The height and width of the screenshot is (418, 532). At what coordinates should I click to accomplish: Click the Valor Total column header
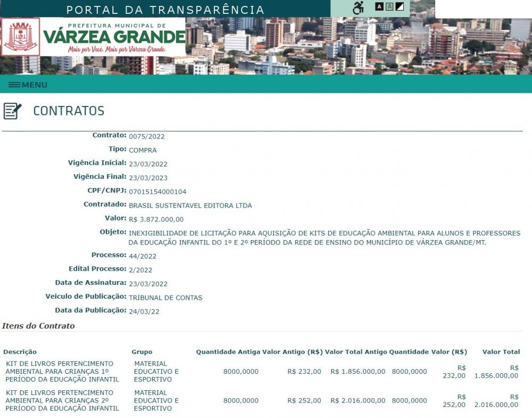[501, 351]
